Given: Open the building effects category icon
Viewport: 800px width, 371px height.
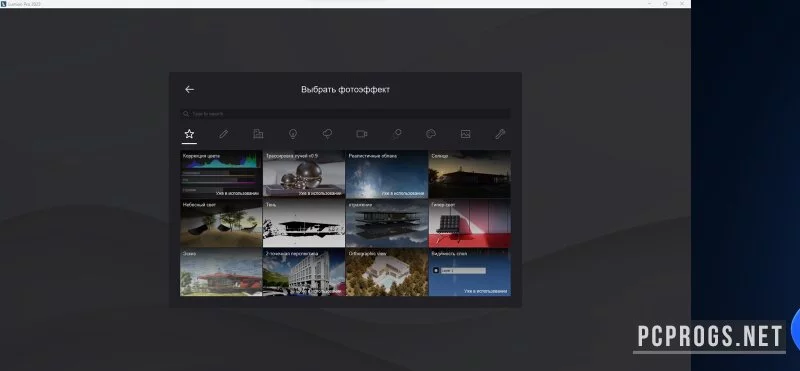Looking at the screenshot, I should [x=258, y=134].
